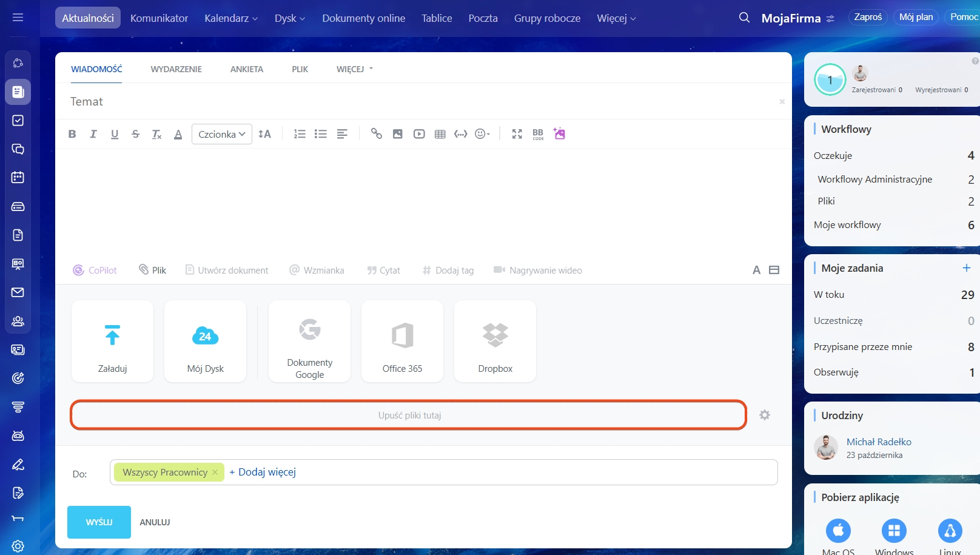The height and width of the screenshot is (555, 980).
Task: Switch to the Ankieta tab
Action: coord(246,69)
